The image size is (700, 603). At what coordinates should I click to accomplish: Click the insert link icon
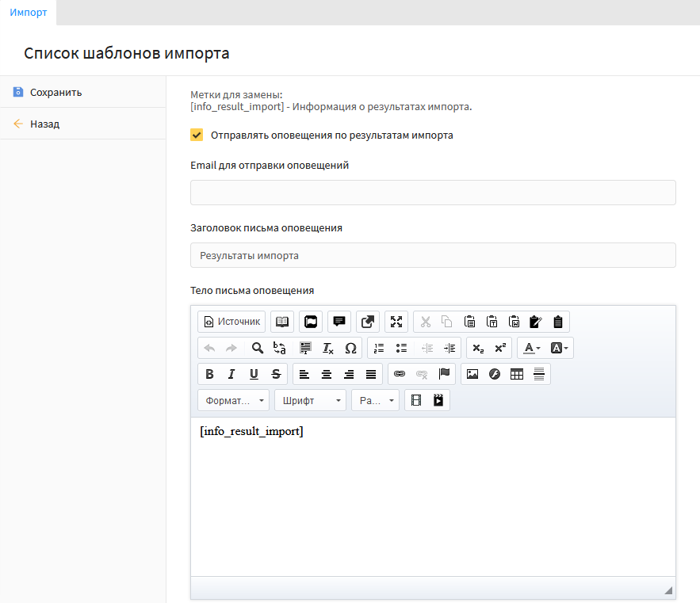point(400,374)
